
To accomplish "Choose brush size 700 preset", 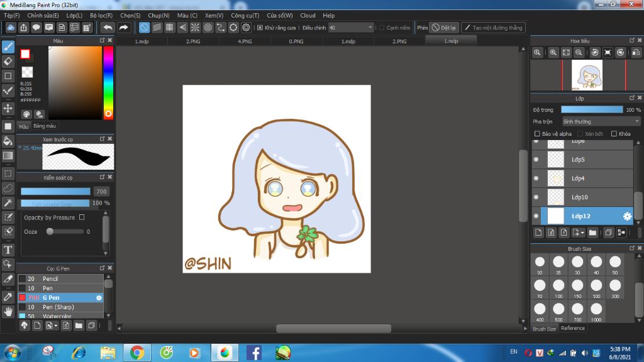I will tap(577, 312).
